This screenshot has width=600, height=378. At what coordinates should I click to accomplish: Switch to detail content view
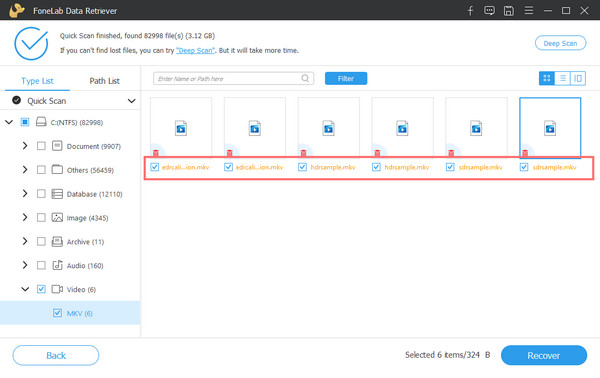click(578, 78)
